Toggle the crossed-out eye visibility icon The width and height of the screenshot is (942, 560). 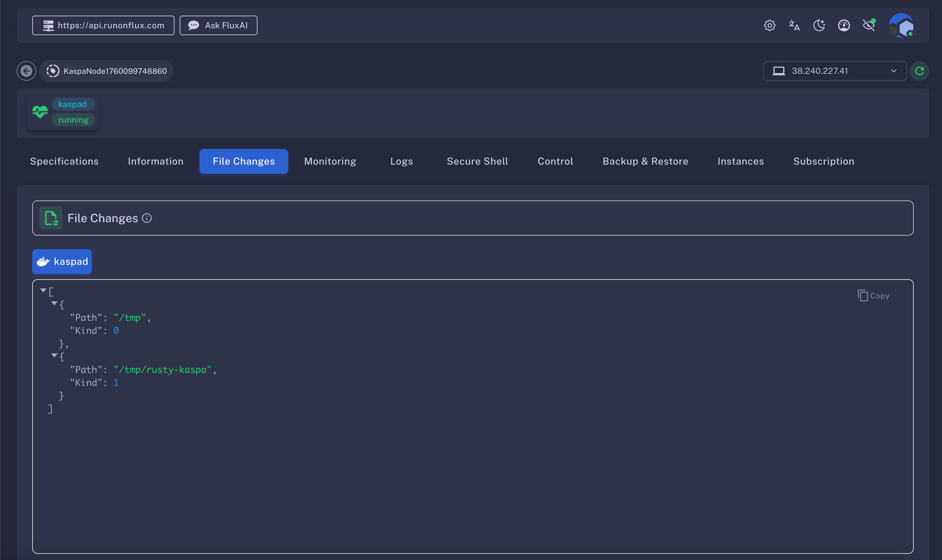coord(869,25)
